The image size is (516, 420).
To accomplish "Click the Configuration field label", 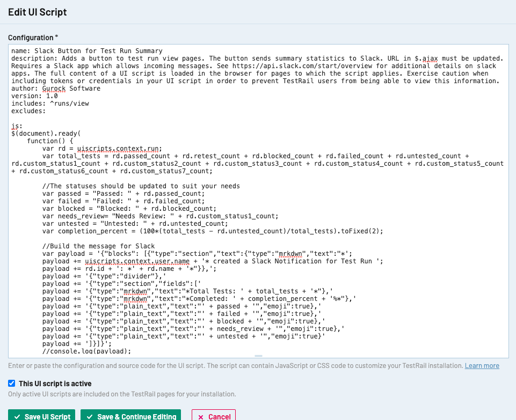I will coord(33,37).
